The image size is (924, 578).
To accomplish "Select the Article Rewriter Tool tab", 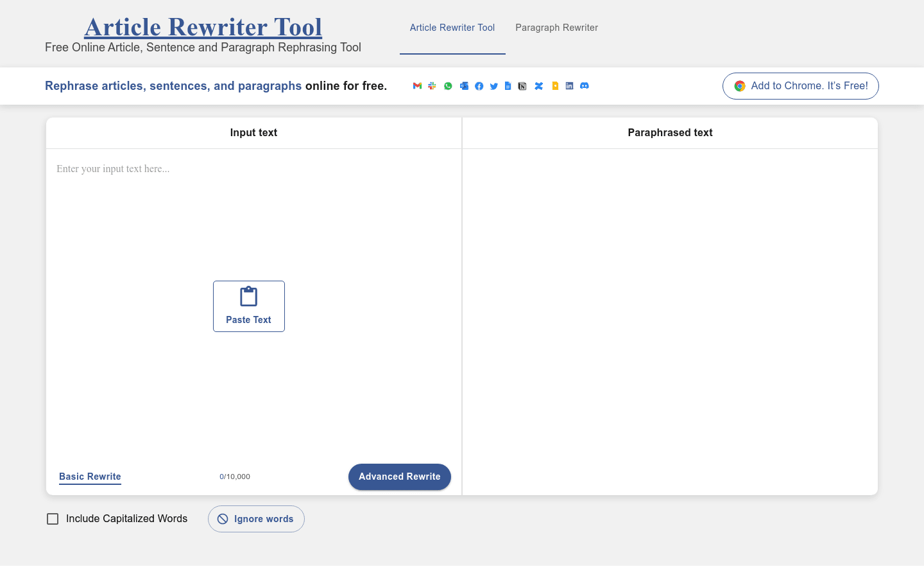I will click(x=452, y=28).
